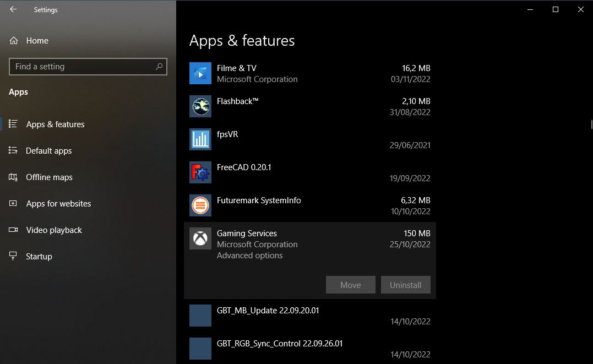Open Startup settings page
The width and height of the screenshot is (593, 364).
(88, 257)
